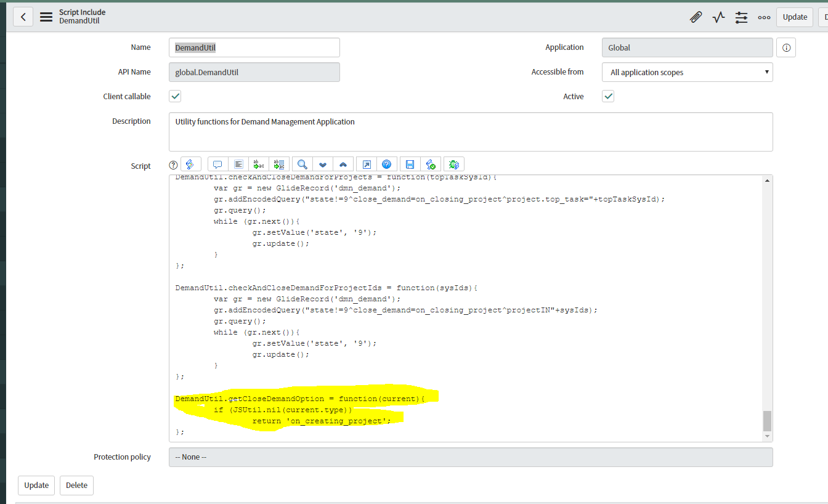Viewport: 828px width, 504px height.
Task: Click the checkAndCloseDemandForProjectIds line
Action: click(327, 288)
